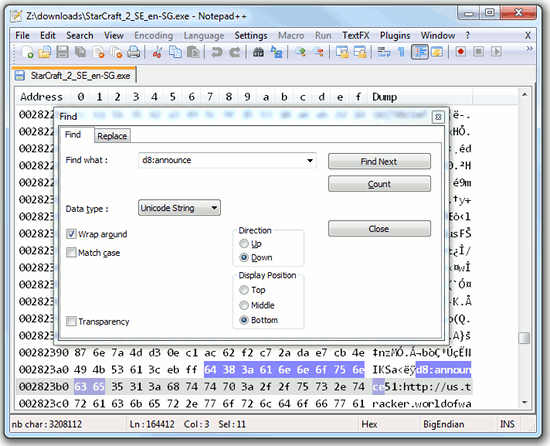The width and height of the screenshot is (550, 446).
Task: Toggle indent guide toolbar icon
Action: [x=420, y=52]
